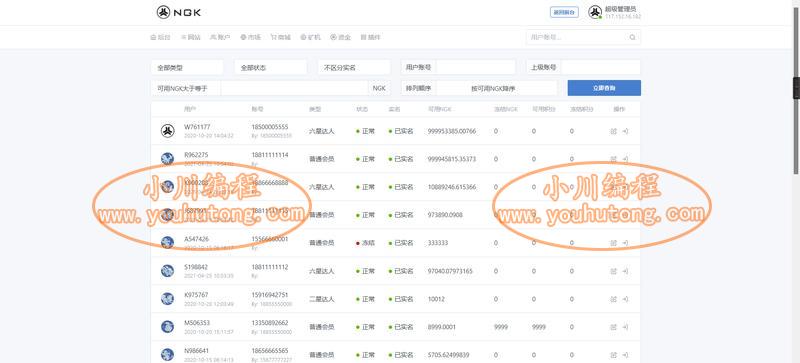Screen dimensions: 800x363
Task: Open the 商城 navigation menu
Action: pyautogui.click(x=281, y=37)
